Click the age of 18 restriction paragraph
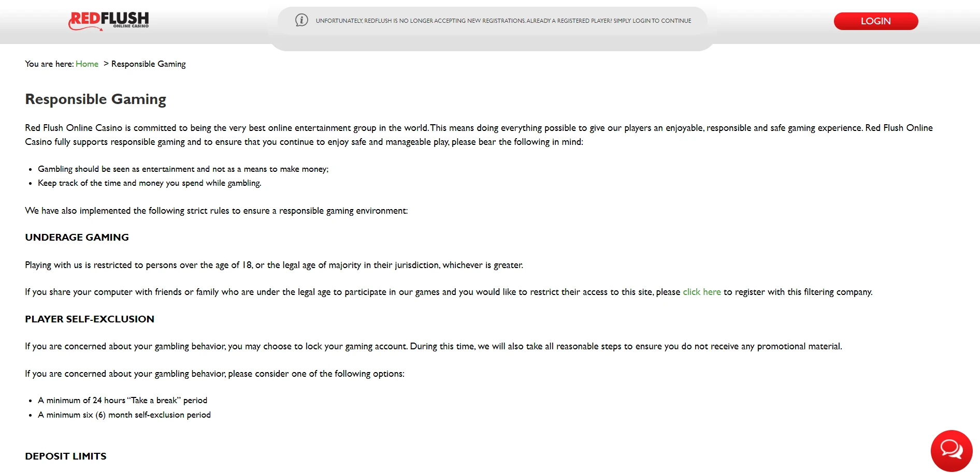 point(274,265)
